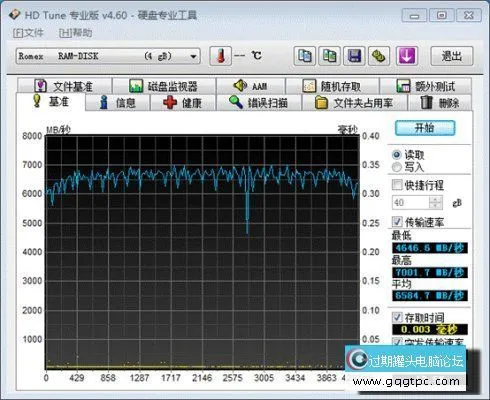Image resolution: width=490 pixels, height=400 pixels.
Task: Minimize the HD Tune window
Action: [414, 15]
